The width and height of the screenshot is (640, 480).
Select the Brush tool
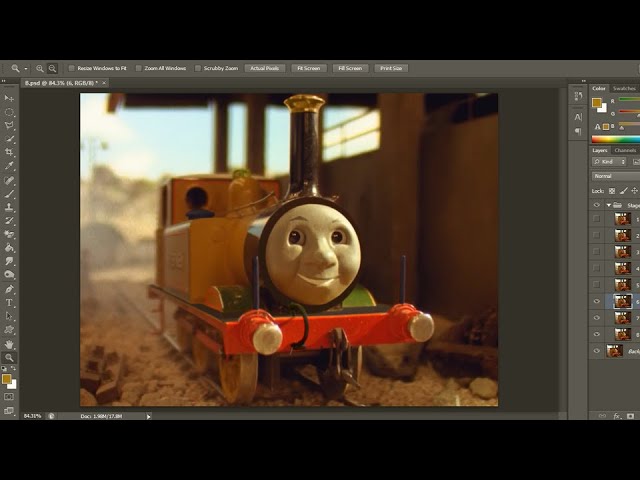point(9,193)
